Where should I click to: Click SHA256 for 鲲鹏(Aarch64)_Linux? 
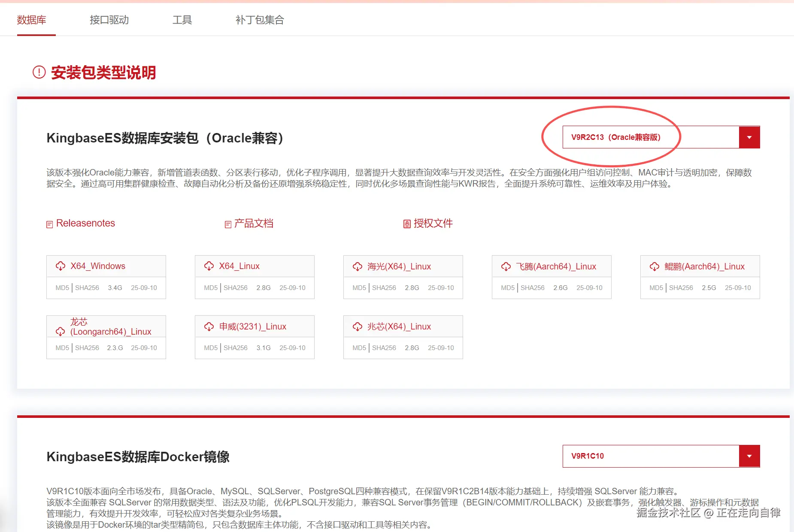pyautogui.click(x=681, y=288)
